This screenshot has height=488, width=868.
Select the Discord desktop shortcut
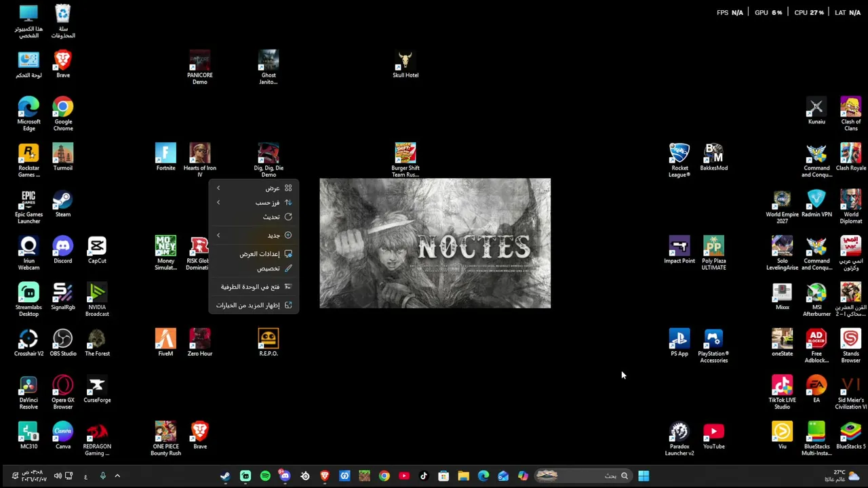coord(63,249)
